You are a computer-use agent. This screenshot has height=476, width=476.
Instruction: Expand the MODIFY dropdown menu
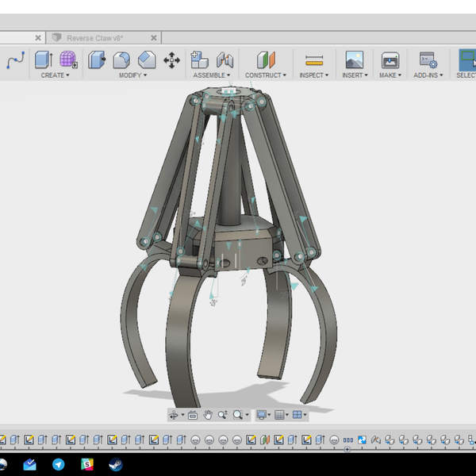pos(133,75)
